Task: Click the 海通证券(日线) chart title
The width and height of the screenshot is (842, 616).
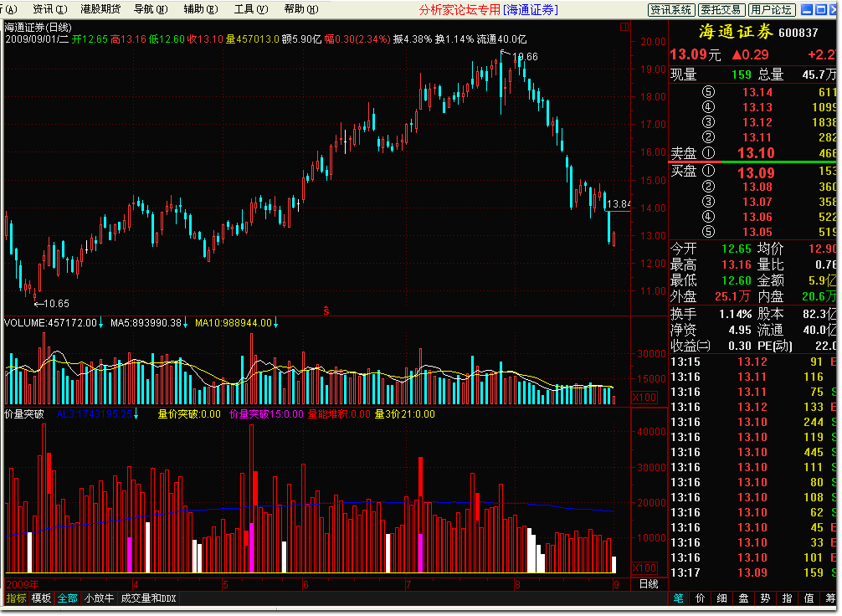Action: (39, 28)
